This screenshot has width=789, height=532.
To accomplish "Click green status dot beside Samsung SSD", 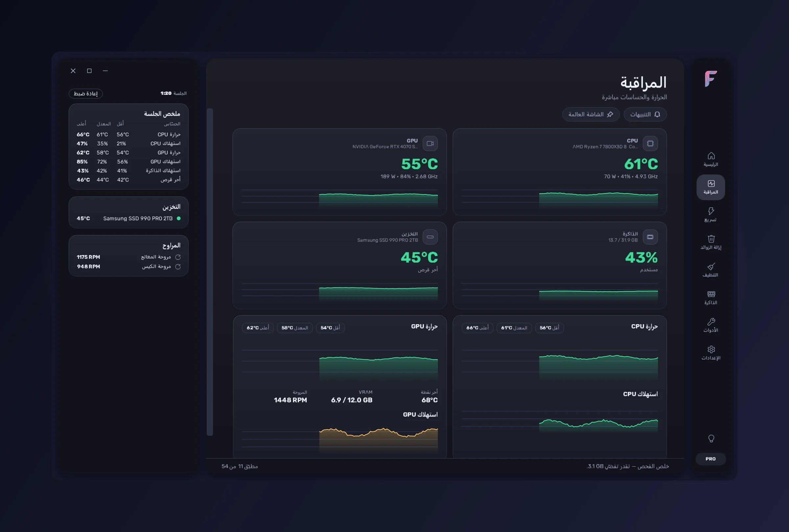I will click(179, 219).
